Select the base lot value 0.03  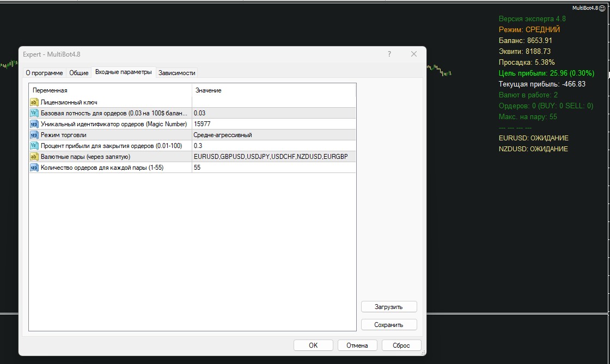pyautogui.click(x=274, y=113)
